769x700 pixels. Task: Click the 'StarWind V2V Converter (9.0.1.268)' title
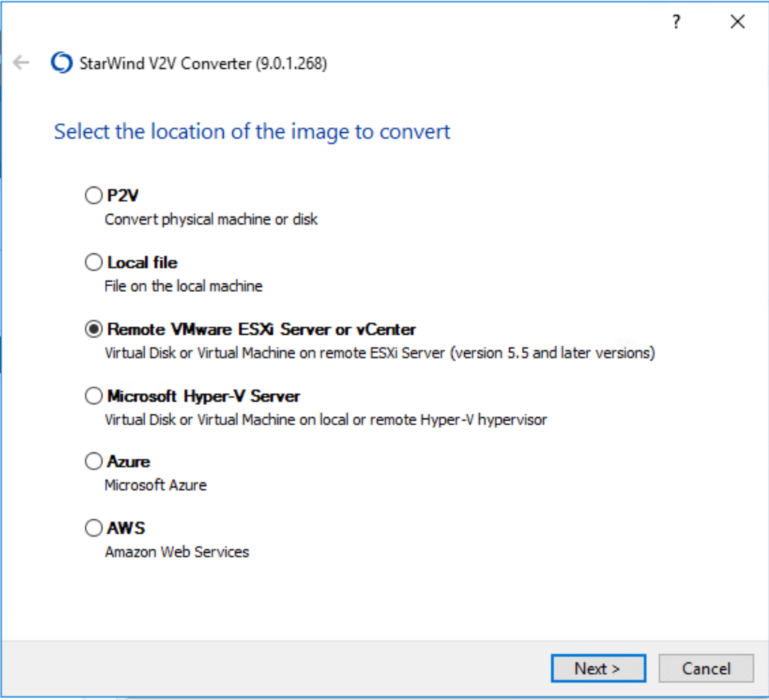coord(203,63)
